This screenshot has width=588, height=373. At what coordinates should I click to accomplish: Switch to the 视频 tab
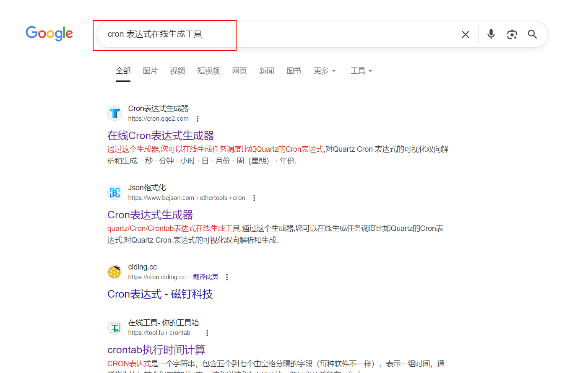pos(177,71)
